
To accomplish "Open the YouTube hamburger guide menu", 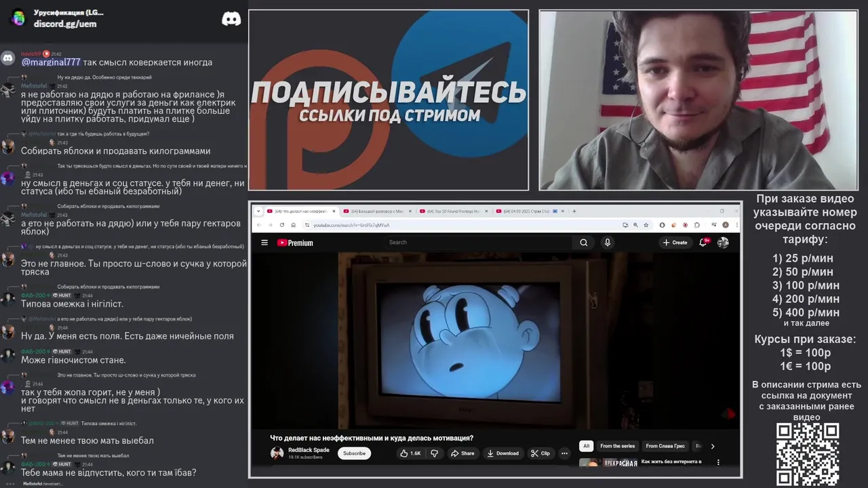I will tap(264, 243).
